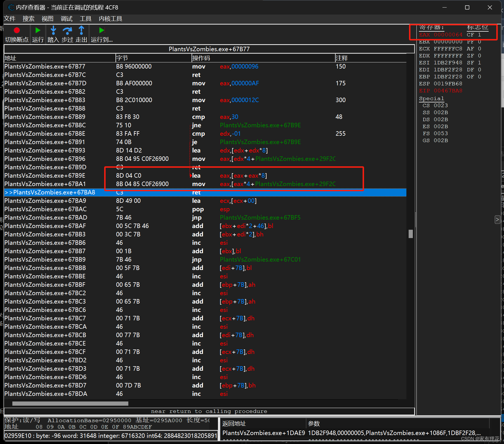Toggle the CF flag value
Image resolution: width=504 pixels, height=444 pixels.
tap(479, 35)
